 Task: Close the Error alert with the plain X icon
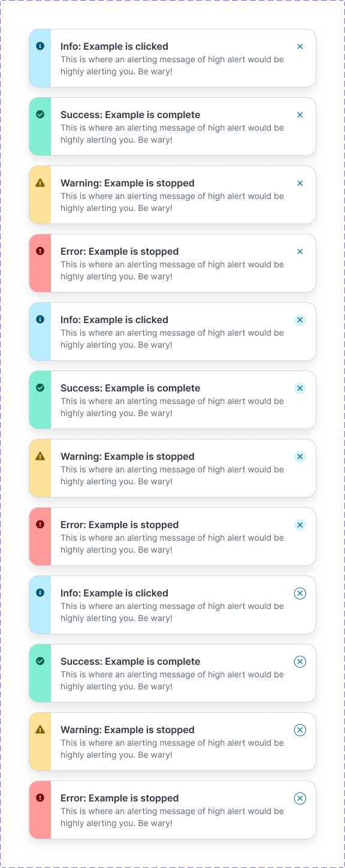(x=300, y=251)
